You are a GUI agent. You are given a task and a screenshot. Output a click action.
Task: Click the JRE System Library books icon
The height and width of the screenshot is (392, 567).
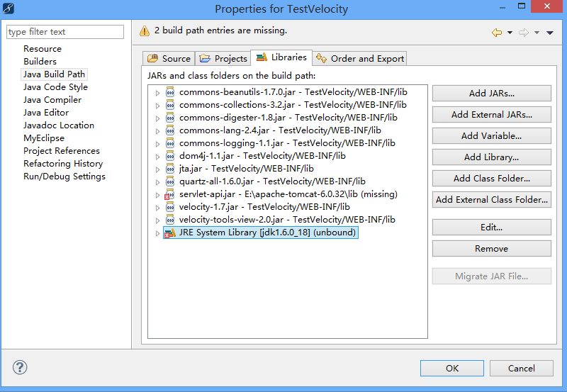click(x=170, y=233)
